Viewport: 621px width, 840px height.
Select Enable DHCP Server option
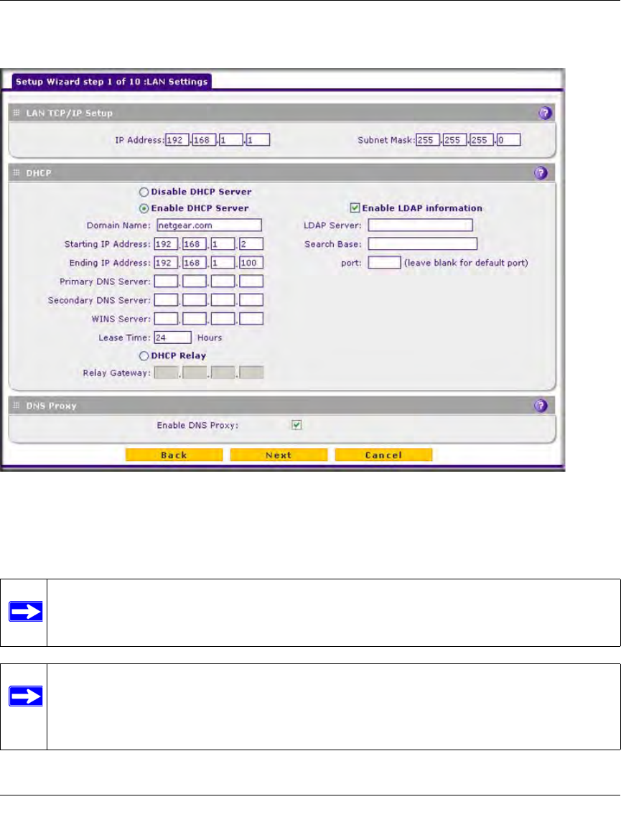tap(144, 208)
